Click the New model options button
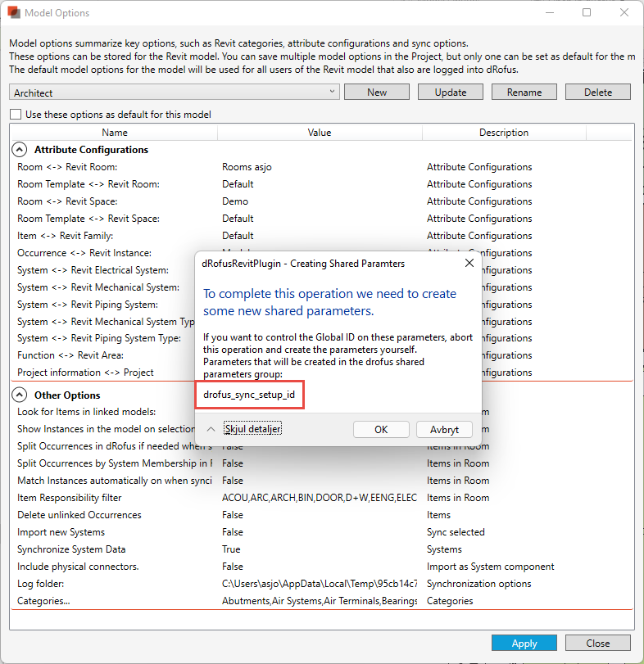The width and height of the screenshot is (644, 664). (x=377, y=93)
